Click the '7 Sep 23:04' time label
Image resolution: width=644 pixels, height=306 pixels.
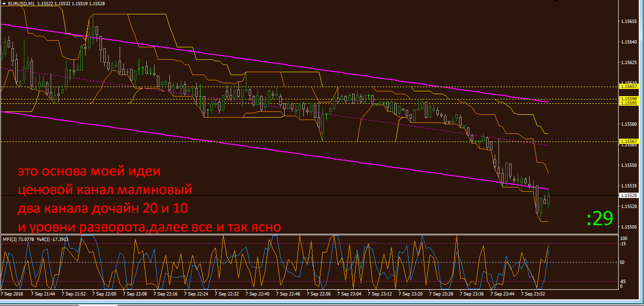(350, 294)
